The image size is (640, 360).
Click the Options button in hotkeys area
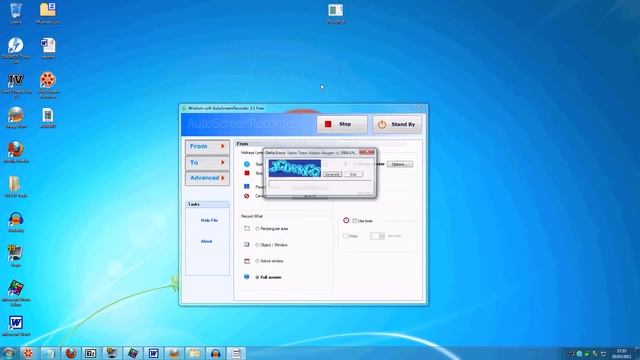[400, 164]
